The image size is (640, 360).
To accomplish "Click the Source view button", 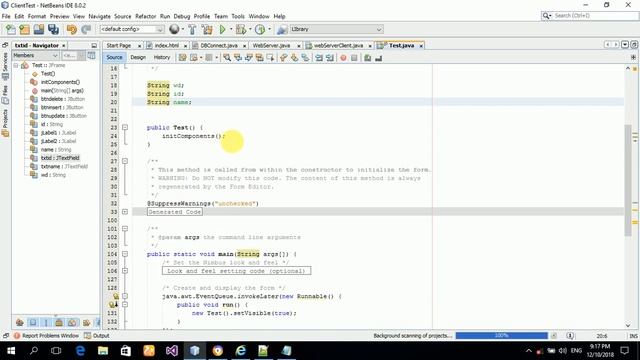I will pos(114,58).
